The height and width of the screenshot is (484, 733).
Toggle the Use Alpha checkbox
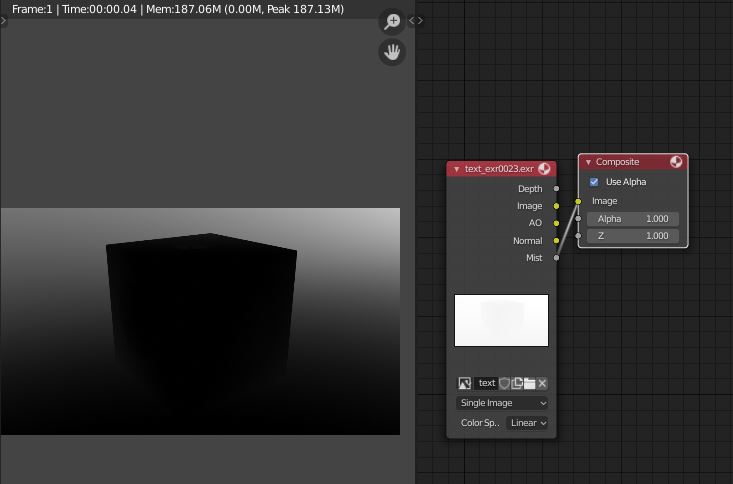(594, 182)
